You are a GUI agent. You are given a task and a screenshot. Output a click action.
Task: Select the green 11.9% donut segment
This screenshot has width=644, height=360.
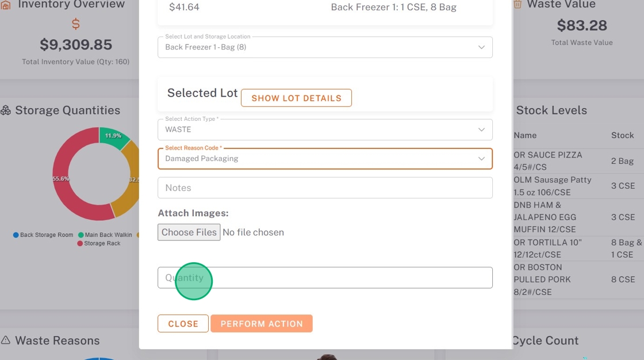pyautogui.click(x=113, y=137)
